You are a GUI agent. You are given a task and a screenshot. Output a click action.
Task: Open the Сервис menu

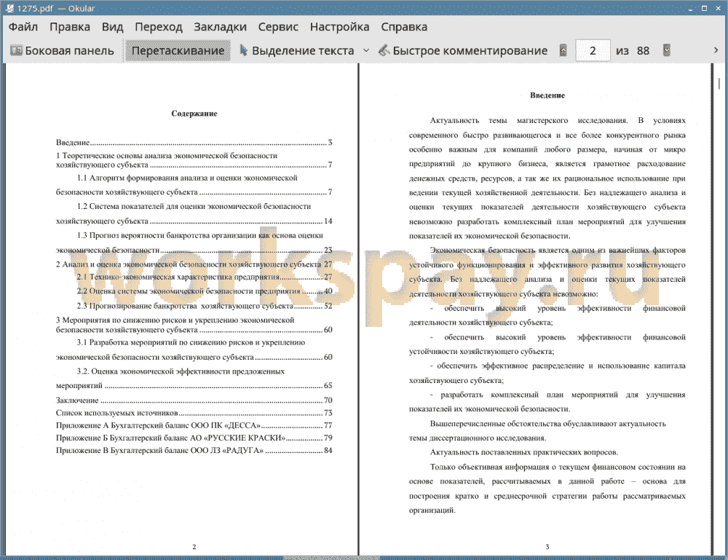(278, 27)
